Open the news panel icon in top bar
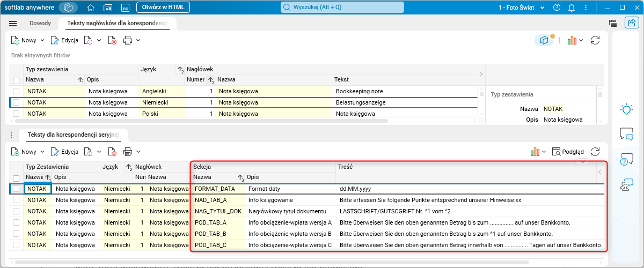 click(x=108, y=8)
